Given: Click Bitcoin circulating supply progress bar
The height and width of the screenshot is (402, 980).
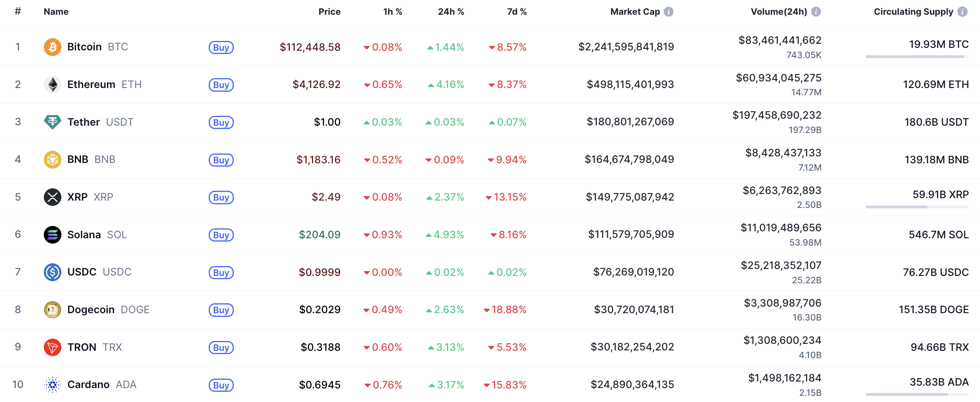Looking at the screenshot, I should [x=917, y=57].
